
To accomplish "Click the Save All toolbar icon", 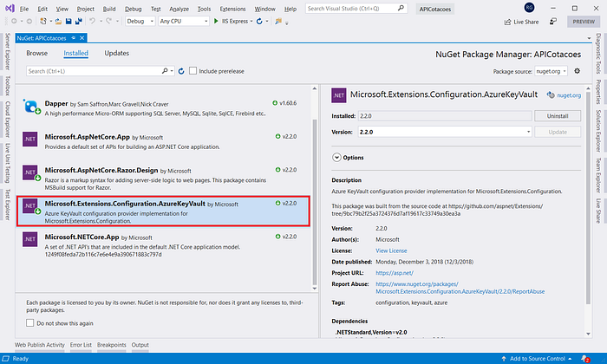I will click(x=79, y=22).
